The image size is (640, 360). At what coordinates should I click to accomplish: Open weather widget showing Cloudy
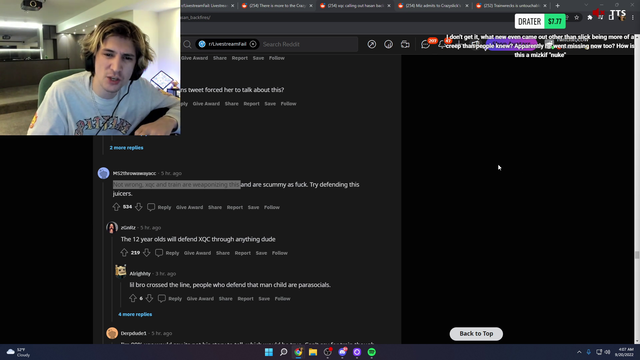point(18,352)
